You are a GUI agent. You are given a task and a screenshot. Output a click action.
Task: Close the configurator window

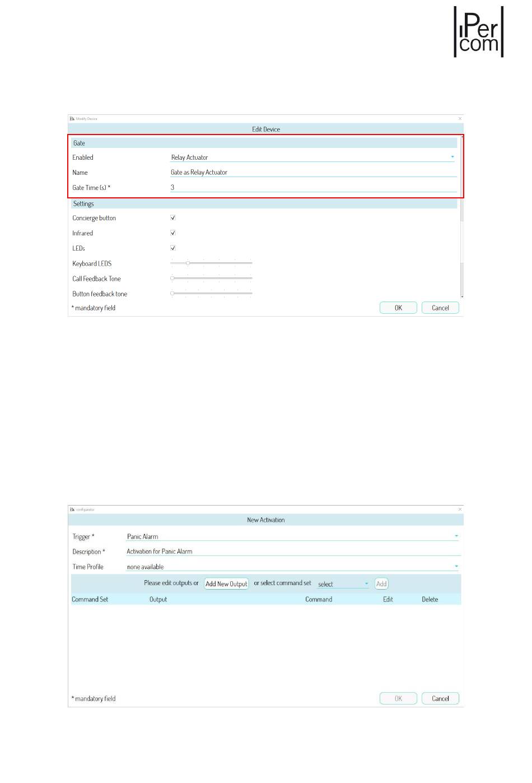tap(460, 509)
